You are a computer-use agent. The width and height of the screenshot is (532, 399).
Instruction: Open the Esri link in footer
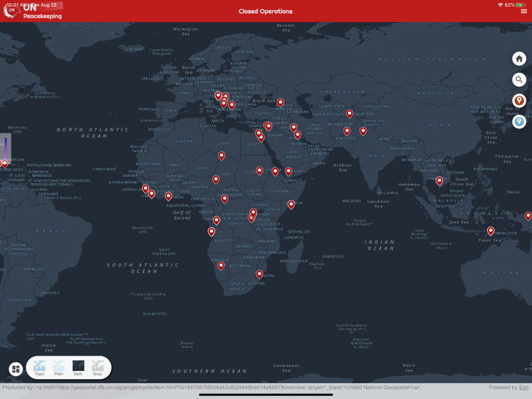[x=524, y=387]
